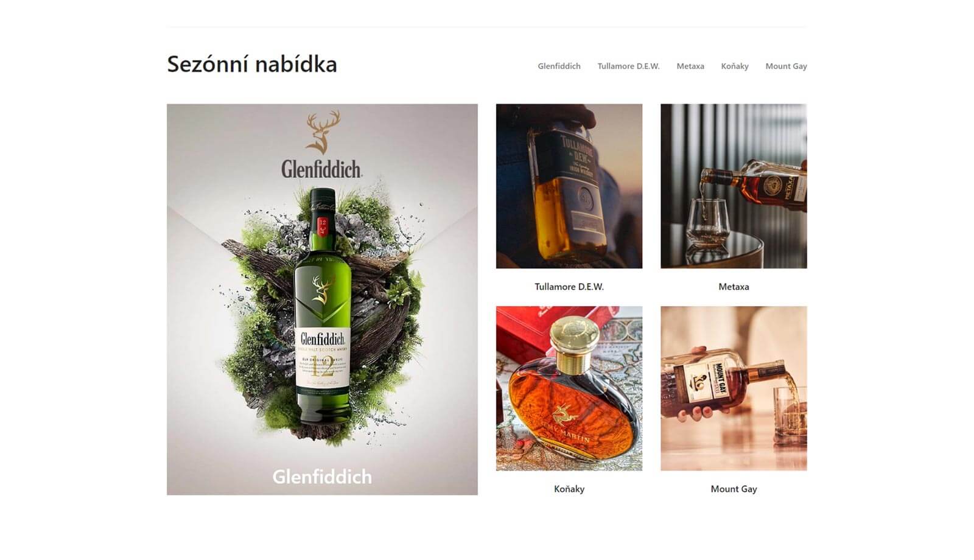Screen dimensions: 974x560
Task: Select the Tullamore D.E.W. navigation link
Action: tap(628, 66)
